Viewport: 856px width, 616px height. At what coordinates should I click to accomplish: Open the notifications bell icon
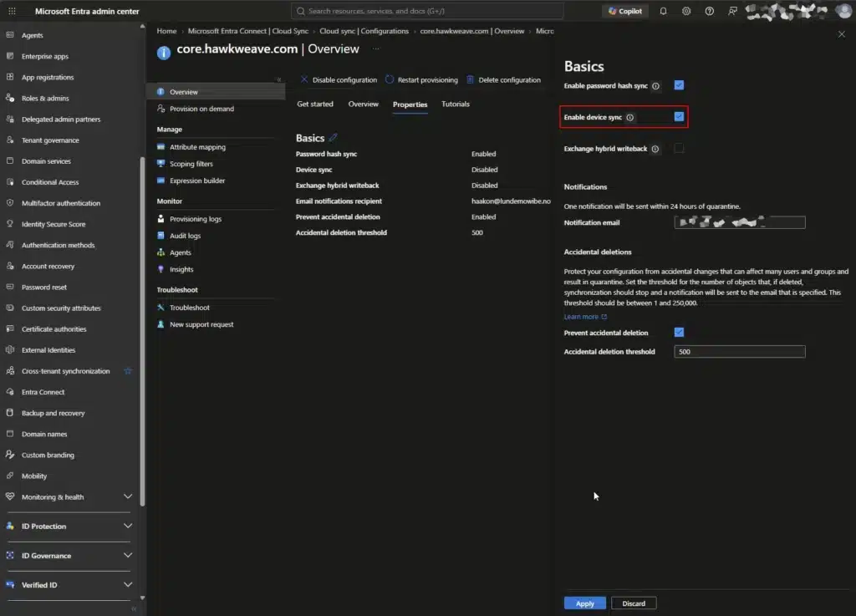point(663,11)
